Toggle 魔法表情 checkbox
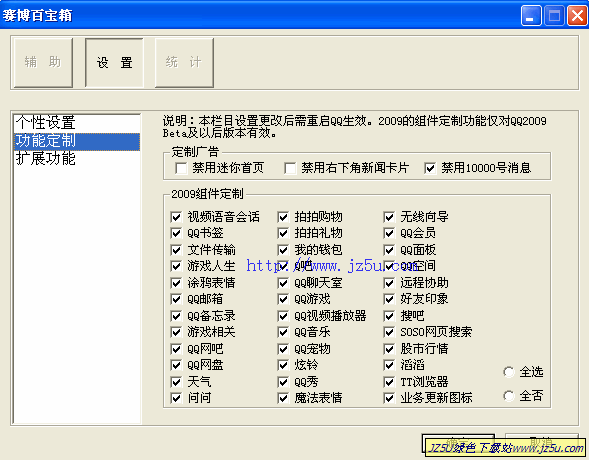This screenshot has height=460, width=589. [x=283, y=398]
